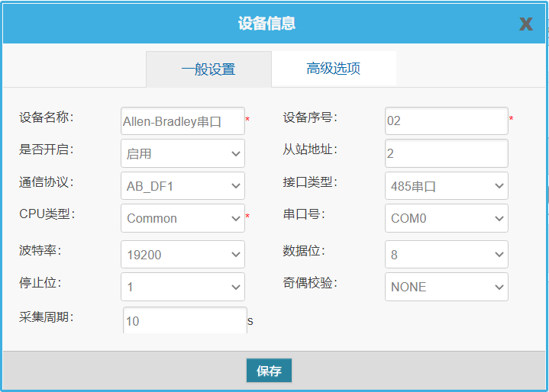
Task: Click the 从站地址 input field
Action: 446,153
